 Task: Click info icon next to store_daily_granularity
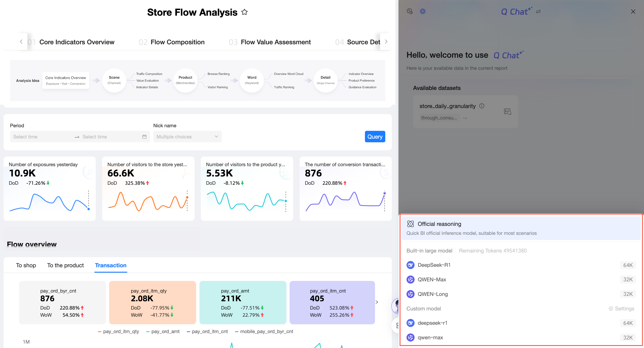point(482,106)
